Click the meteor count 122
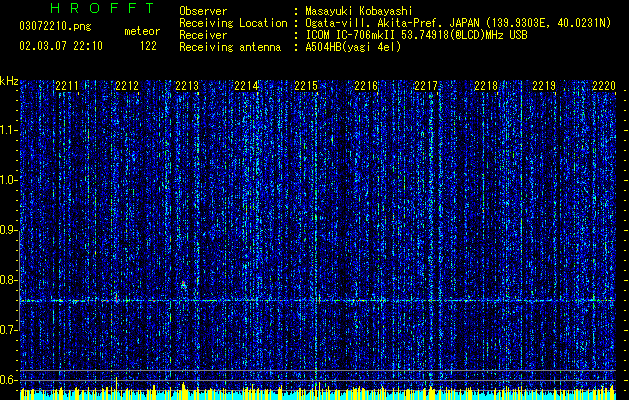629x400 pixels. (148, 46)
